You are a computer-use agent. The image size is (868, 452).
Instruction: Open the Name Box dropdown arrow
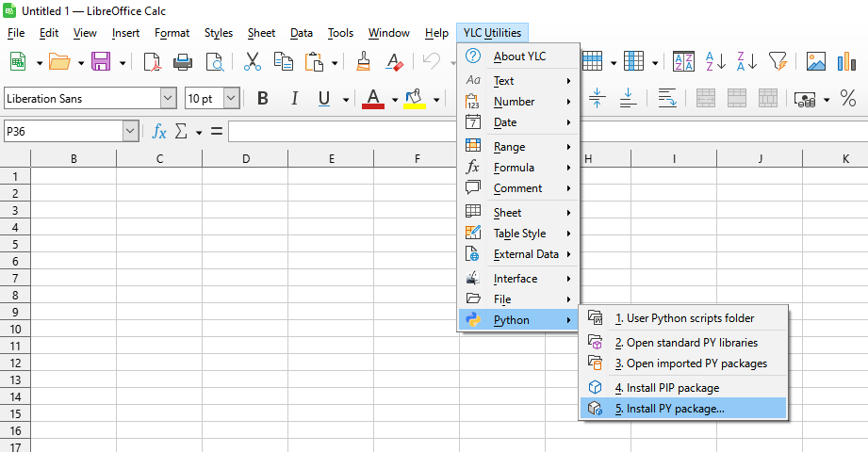130,132
